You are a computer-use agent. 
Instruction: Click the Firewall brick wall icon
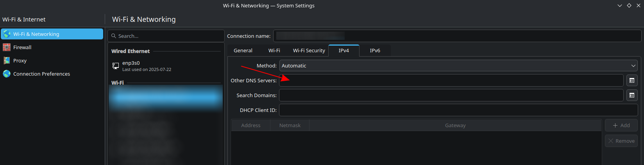point(7,47)
